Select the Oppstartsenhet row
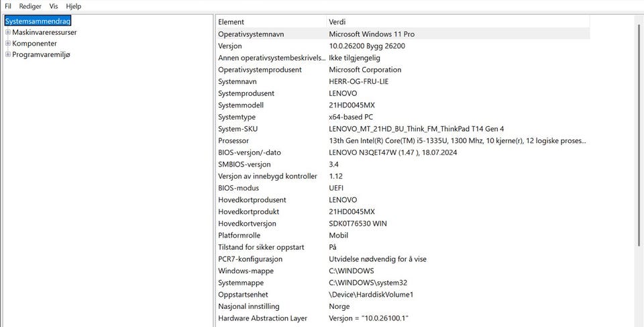Image resolution: width=644 pixels, height=327 pixels. [403, 295]
